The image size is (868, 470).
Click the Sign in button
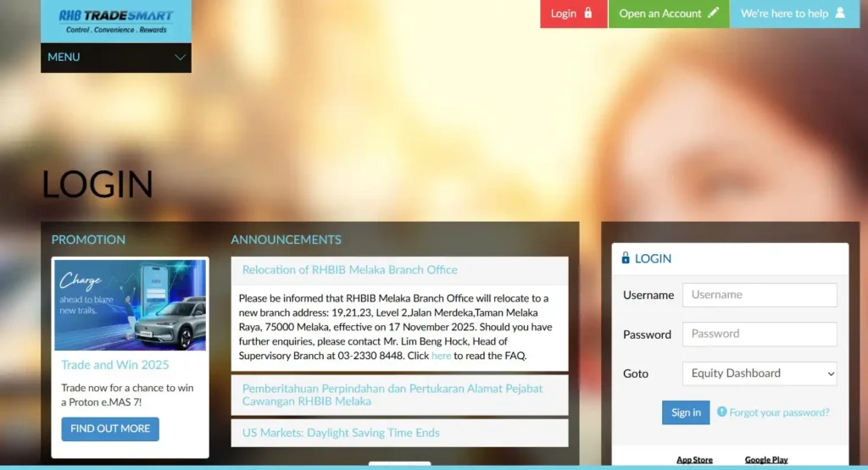[x=686, y=413]
